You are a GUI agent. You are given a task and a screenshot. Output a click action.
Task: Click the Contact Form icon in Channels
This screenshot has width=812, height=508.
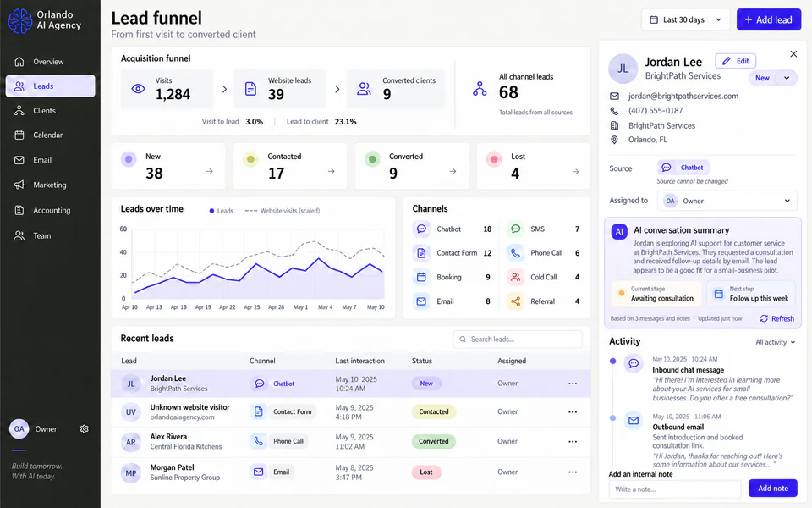coord(421,253)
